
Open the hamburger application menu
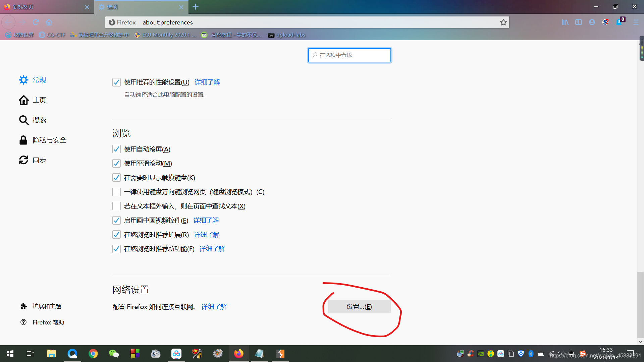pos(636,22)
